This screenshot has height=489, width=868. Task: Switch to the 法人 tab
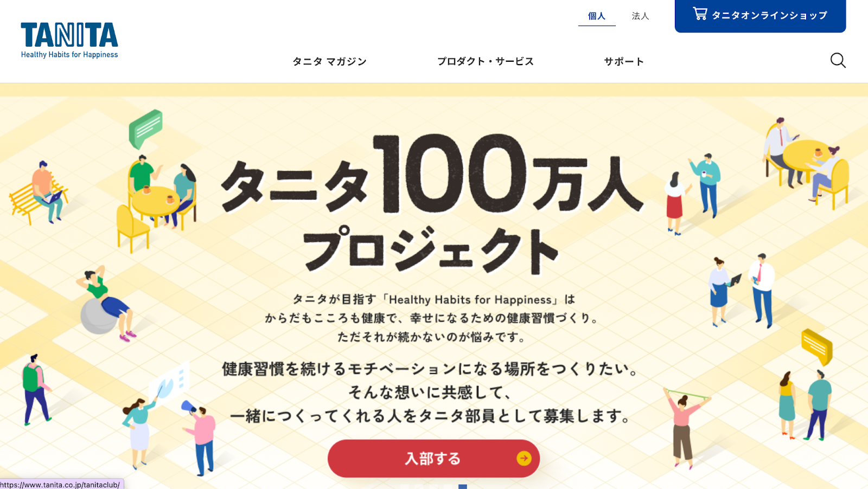click(x=640, y=16)
